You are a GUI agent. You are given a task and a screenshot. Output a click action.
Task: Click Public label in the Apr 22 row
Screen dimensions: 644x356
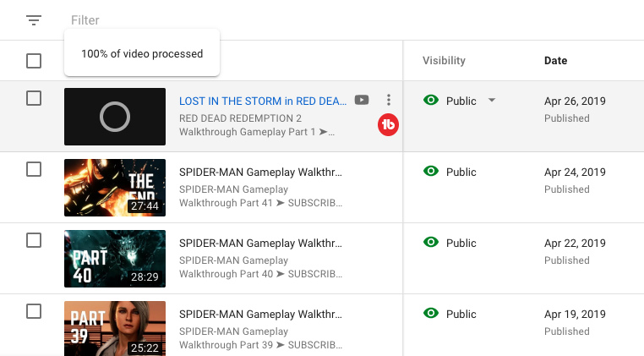(461, 244)
